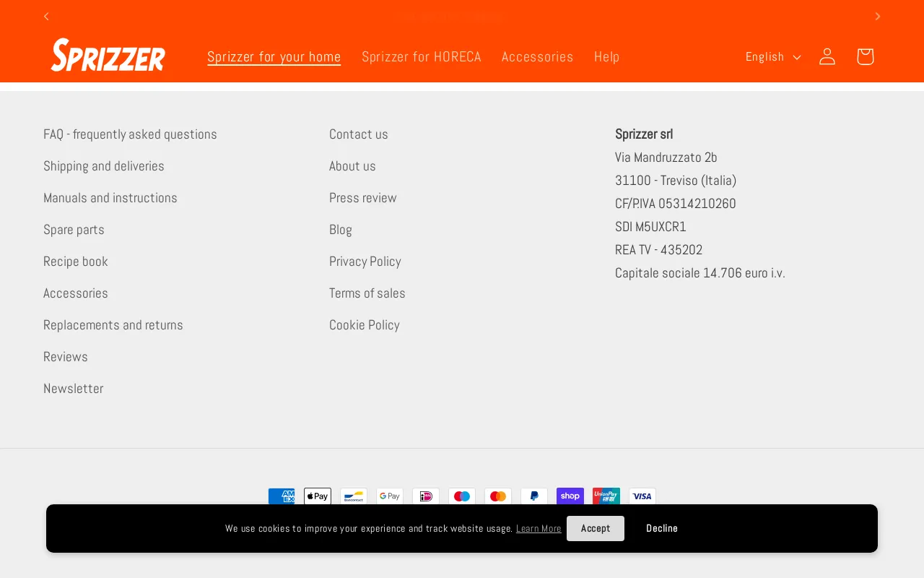Screen dimensions: 924x578
Task: Click the Apple Pay icon
Action: pyautogui.click(x=318, y=496)
